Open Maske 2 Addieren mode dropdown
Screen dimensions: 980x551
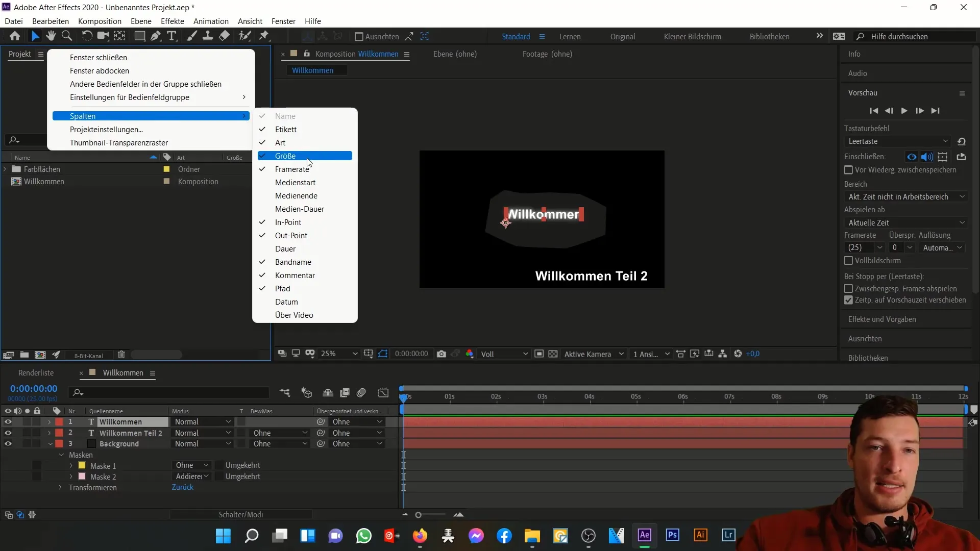(192, 477)
